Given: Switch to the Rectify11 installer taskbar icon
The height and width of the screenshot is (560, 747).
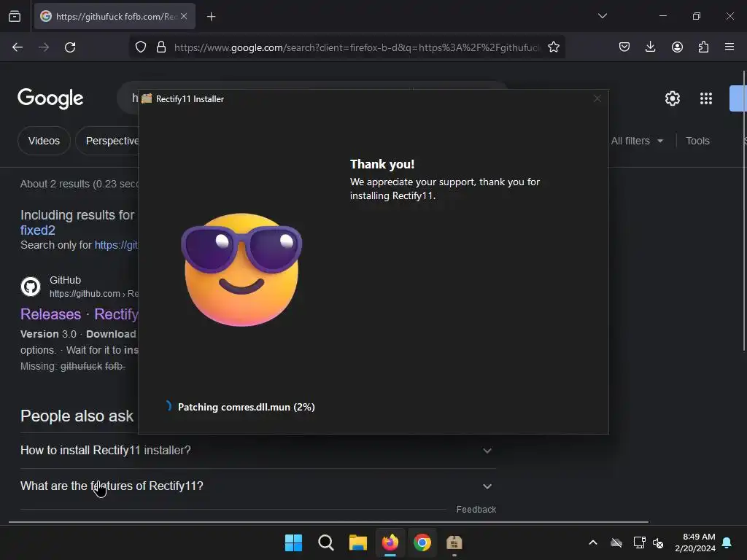Looking at the screenshot, I should tap(454, 542).
